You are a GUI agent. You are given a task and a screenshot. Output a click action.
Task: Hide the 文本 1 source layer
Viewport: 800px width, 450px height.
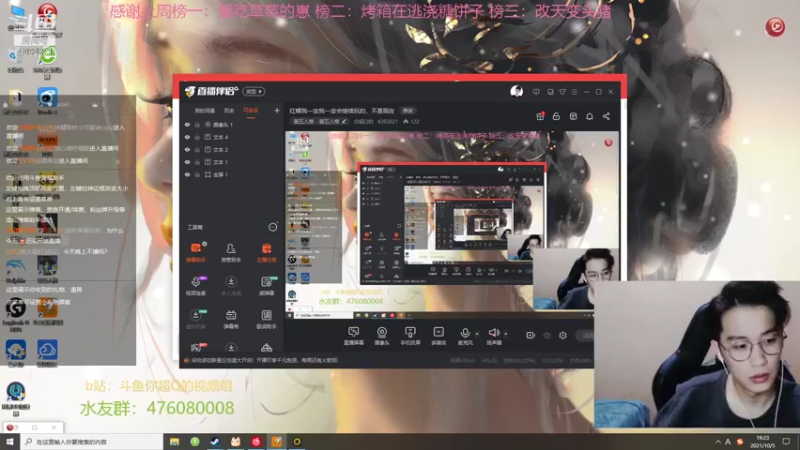(187, 162)
